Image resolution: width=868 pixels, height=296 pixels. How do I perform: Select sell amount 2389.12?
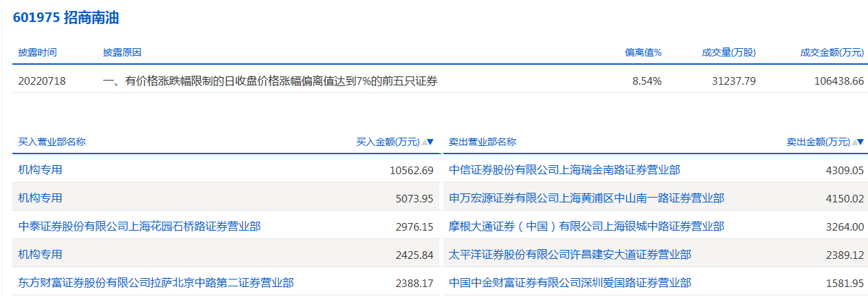coord(844,255)
